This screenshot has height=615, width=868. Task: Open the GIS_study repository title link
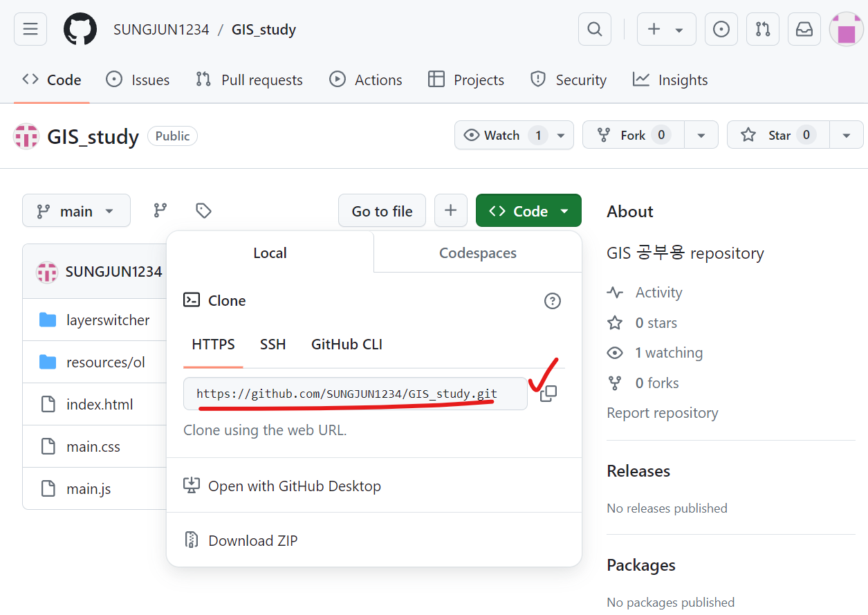[93, 136]
